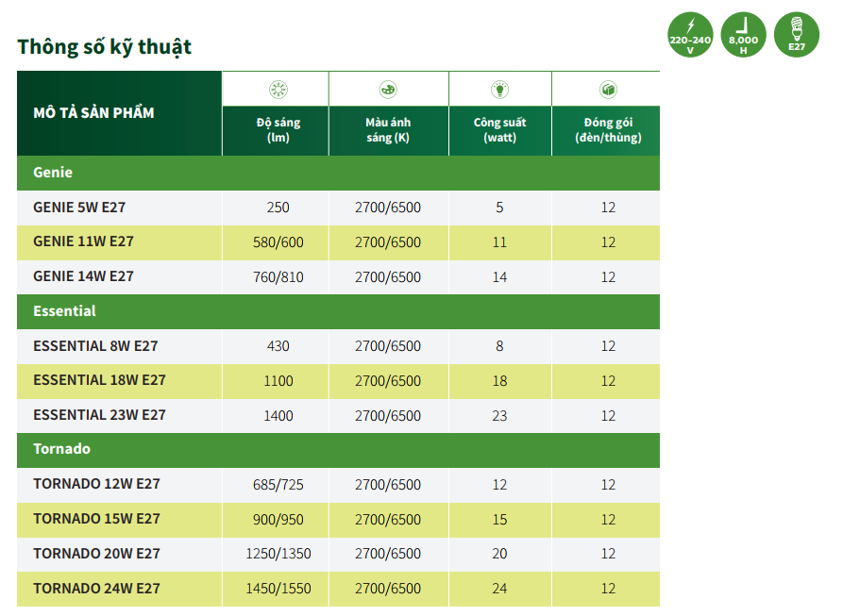This screenshot has width=843, height=616.
Task: Select the Essential section row
Action: click(x=338, y=311)
